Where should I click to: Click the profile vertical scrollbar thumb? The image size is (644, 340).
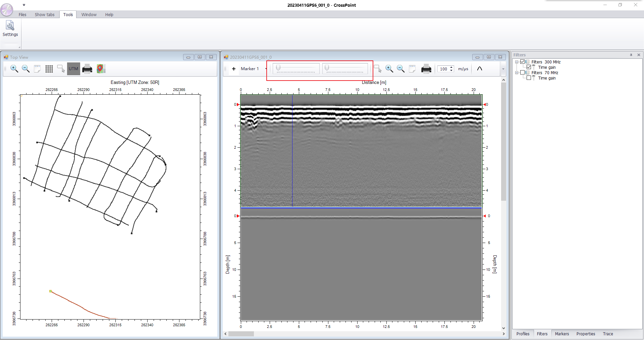pyautogui.click(x=503, y=141)
